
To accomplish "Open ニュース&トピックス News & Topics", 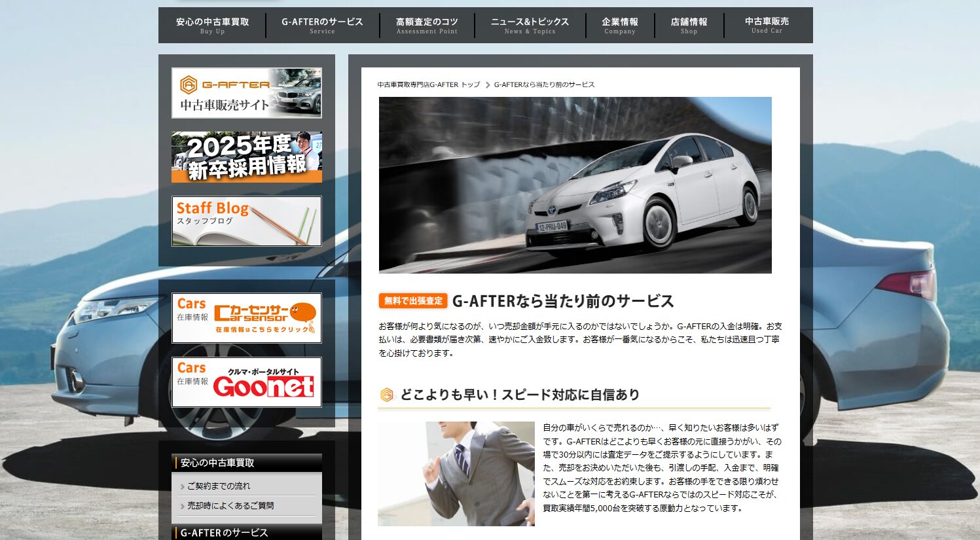I will [x=529, y=25].
